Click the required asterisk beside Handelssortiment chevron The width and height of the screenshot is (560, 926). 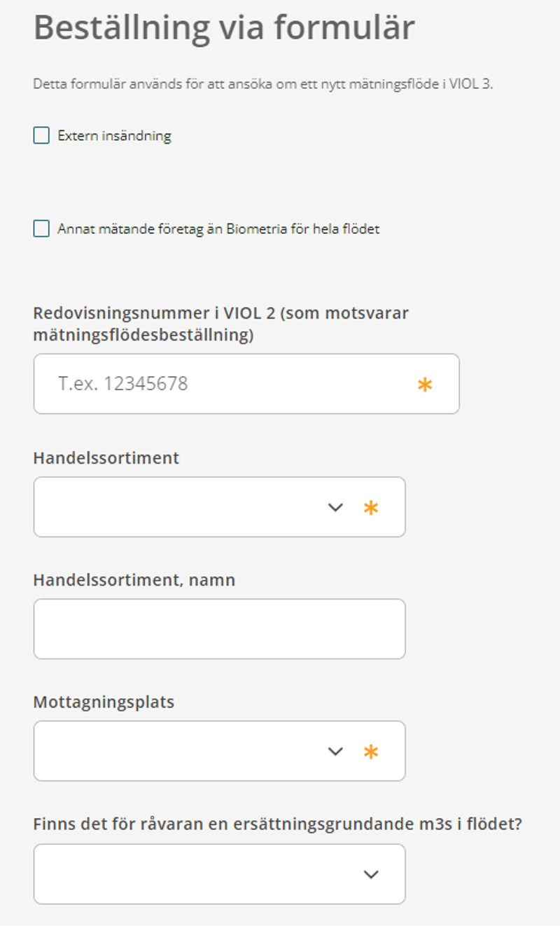tap(371, 508)
